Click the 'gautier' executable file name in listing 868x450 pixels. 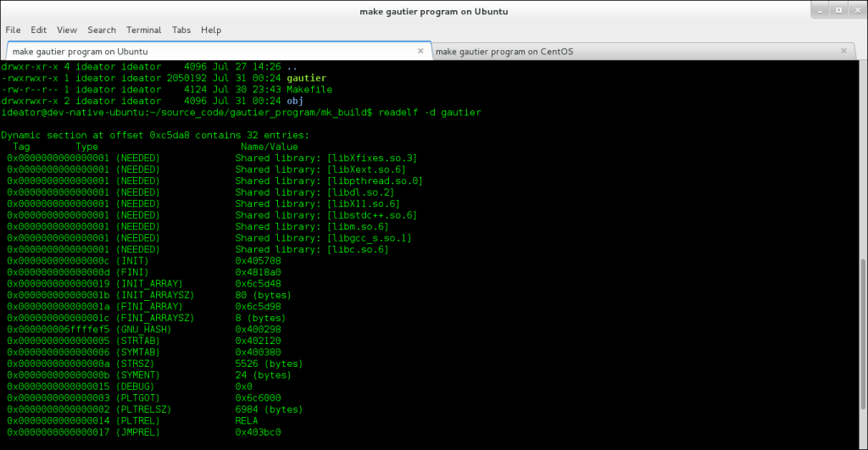306,78
